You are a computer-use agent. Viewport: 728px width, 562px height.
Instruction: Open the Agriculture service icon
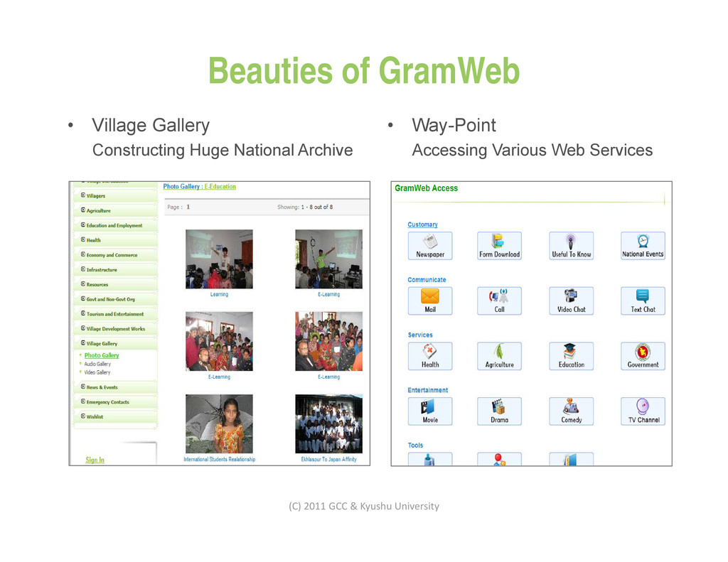499,356
